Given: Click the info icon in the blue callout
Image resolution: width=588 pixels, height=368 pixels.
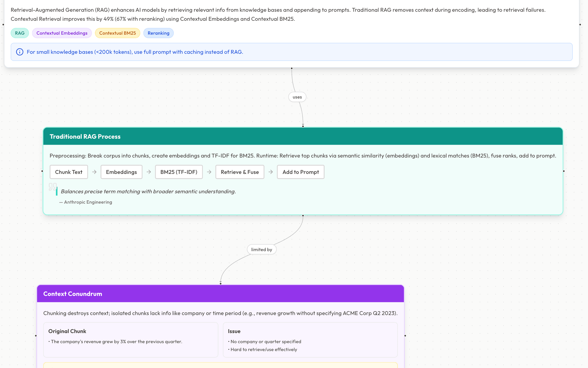Looking at the screenshot, I should 20,52.
